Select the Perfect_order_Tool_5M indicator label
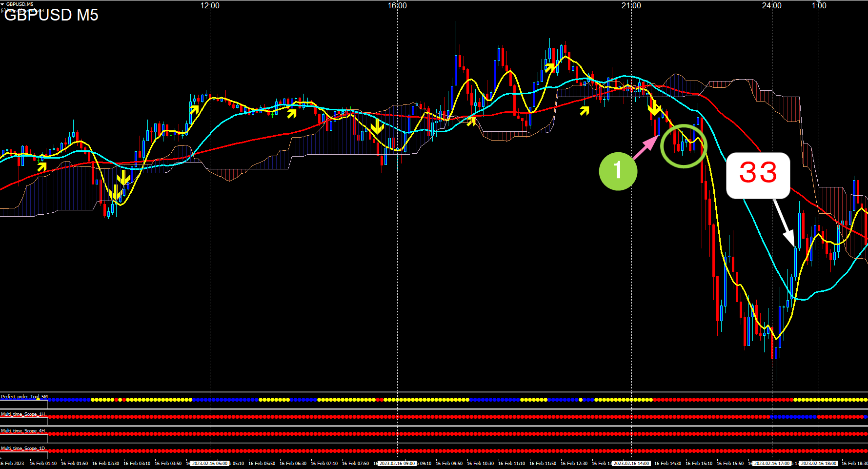This screenshot has height=469, width=868. [x=24, y=397]
